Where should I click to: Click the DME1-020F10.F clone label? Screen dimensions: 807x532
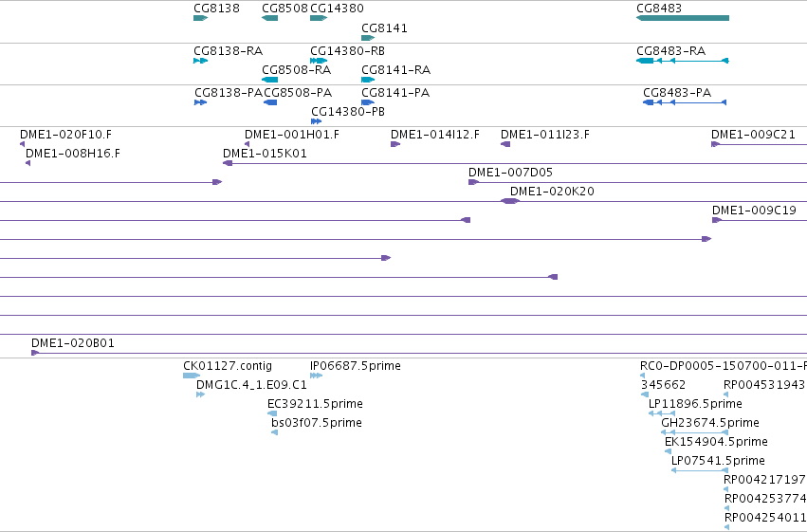pyautogui.click(x=65, y=135)
